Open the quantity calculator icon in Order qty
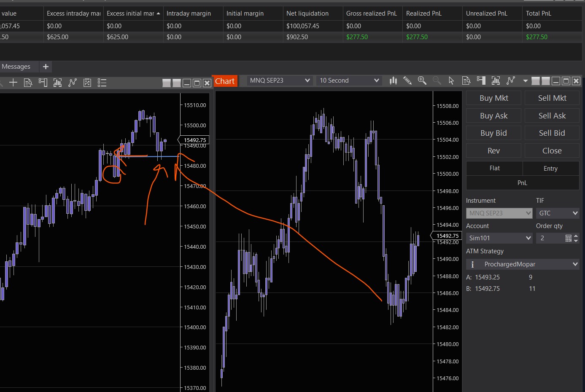The width and height of the screenshot is (585, 392). [x=568, y=238]
